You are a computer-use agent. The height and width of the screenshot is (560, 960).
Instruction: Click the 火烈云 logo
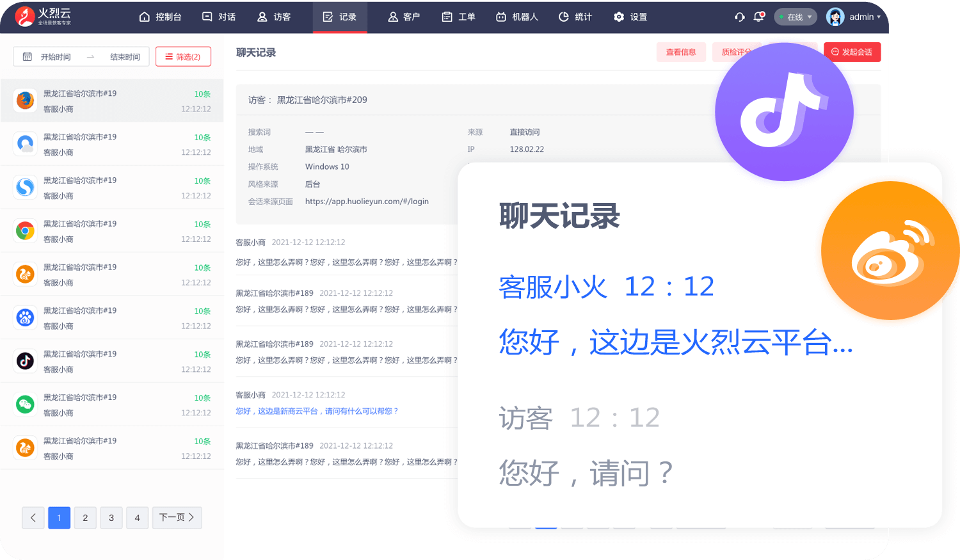click(x=43, y=17)
